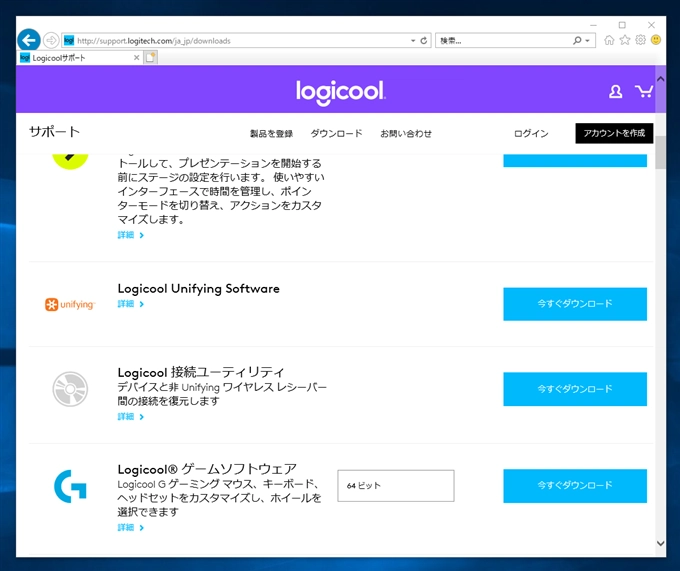Open a new browser tab
Image resolution: width=680 pixels, height=571 pixels.
click(150, 58)
